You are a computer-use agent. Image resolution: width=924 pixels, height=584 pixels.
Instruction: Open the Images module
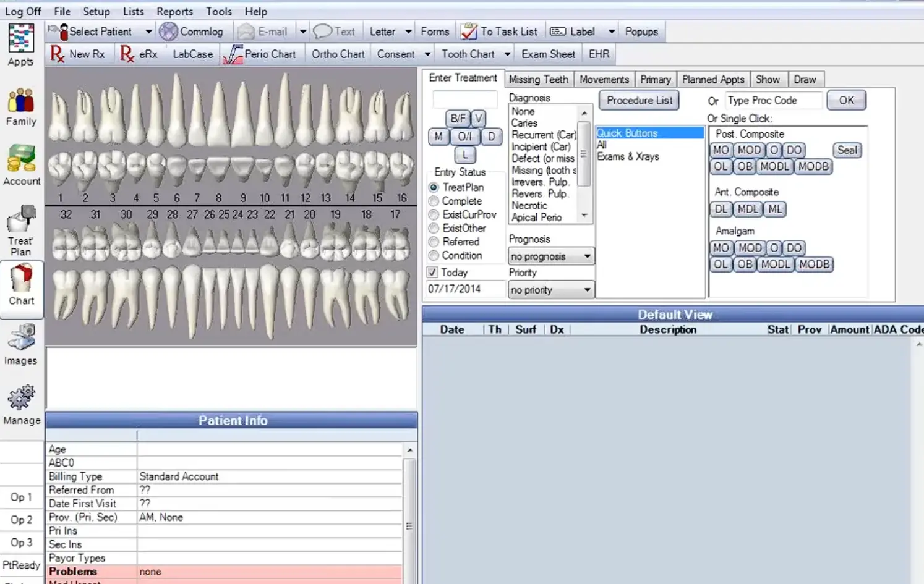[22, 344]
